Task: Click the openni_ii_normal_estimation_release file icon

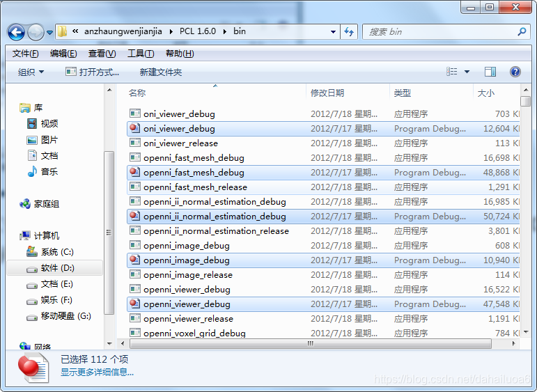Action: click(x=135, y=230)
